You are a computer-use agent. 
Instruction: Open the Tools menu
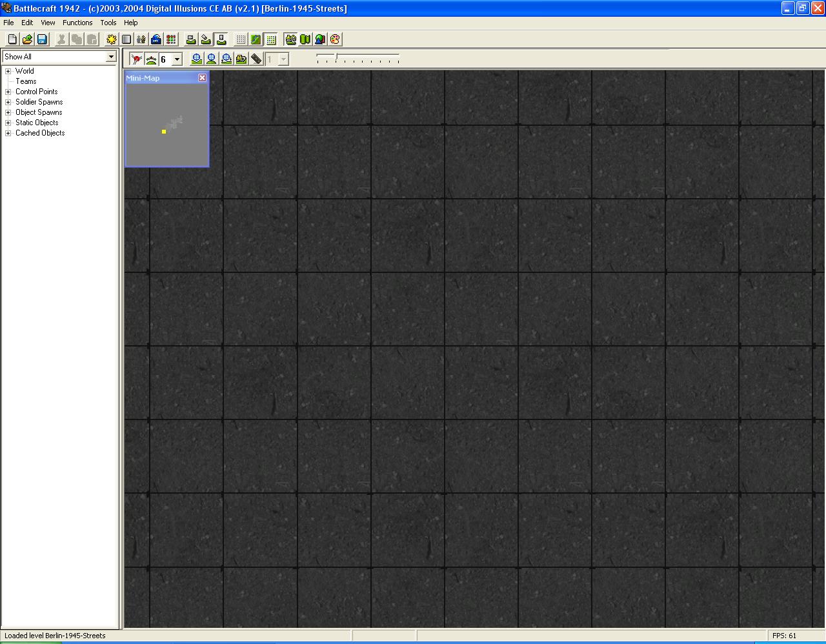click(x=108, y=23)
